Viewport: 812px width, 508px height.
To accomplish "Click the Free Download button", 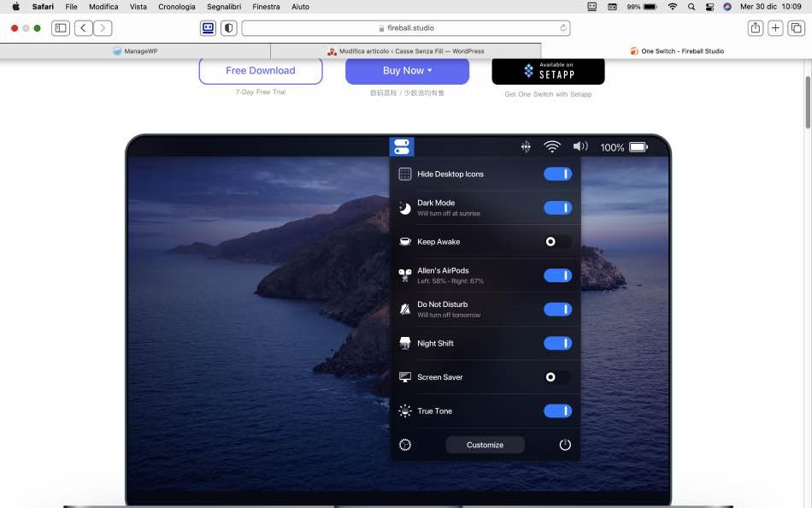I will coord(261,70).
